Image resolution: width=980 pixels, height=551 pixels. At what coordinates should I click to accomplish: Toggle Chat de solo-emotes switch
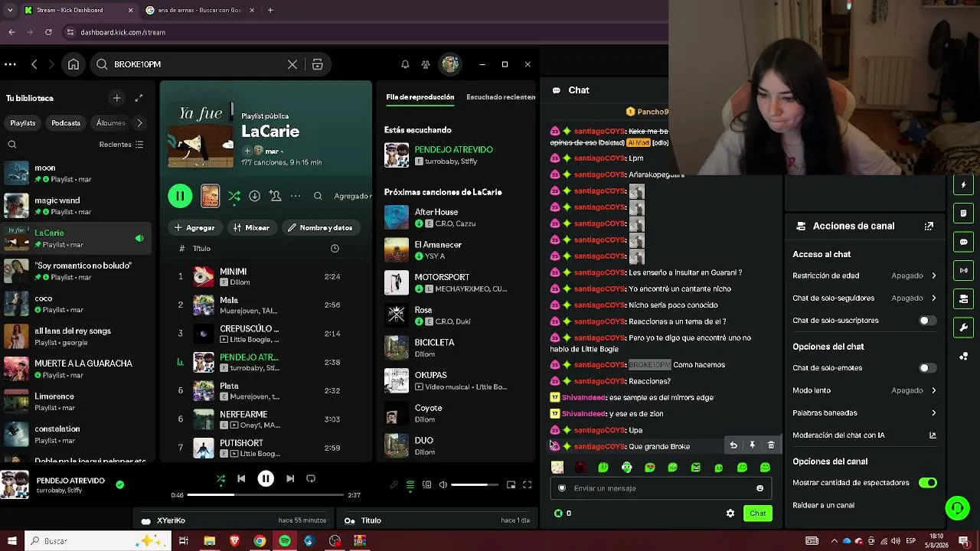coord(927,368)
